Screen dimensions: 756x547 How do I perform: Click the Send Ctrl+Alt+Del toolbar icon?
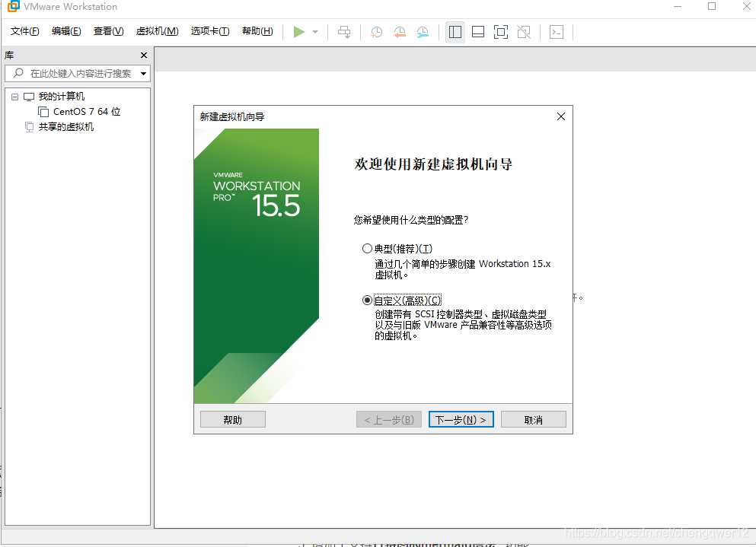(344, 32)
